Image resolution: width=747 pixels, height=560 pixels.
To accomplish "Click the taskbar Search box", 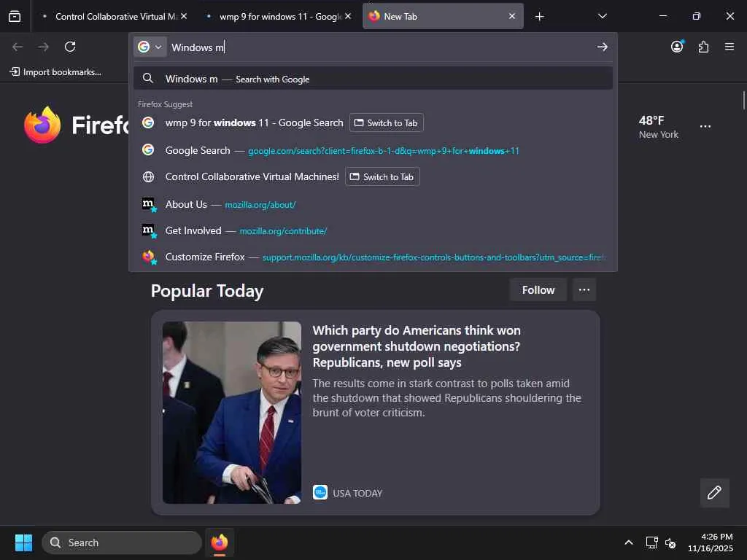I will point(122,542).
